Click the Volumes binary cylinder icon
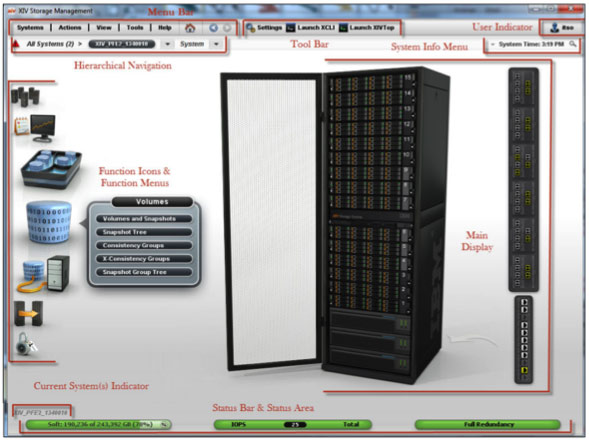Viewport: 589px width, 441px height. (49, 222)
